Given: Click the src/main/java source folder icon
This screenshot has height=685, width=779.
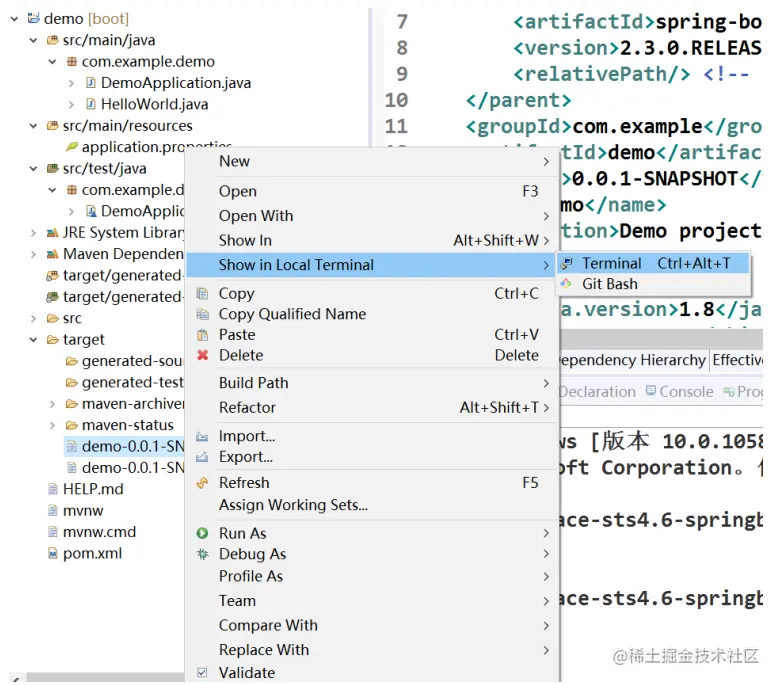Looking at the screenshot, I should pyautogui.click(x=52, y=40).
